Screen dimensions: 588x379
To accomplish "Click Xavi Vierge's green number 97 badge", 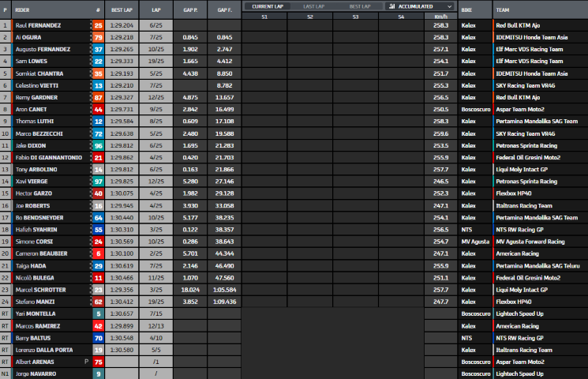I will click(98, 181).
